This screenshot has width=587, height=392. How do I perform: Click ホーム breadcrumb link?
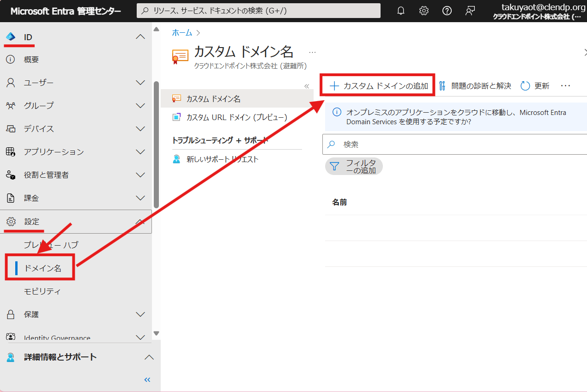coord(182,32)
